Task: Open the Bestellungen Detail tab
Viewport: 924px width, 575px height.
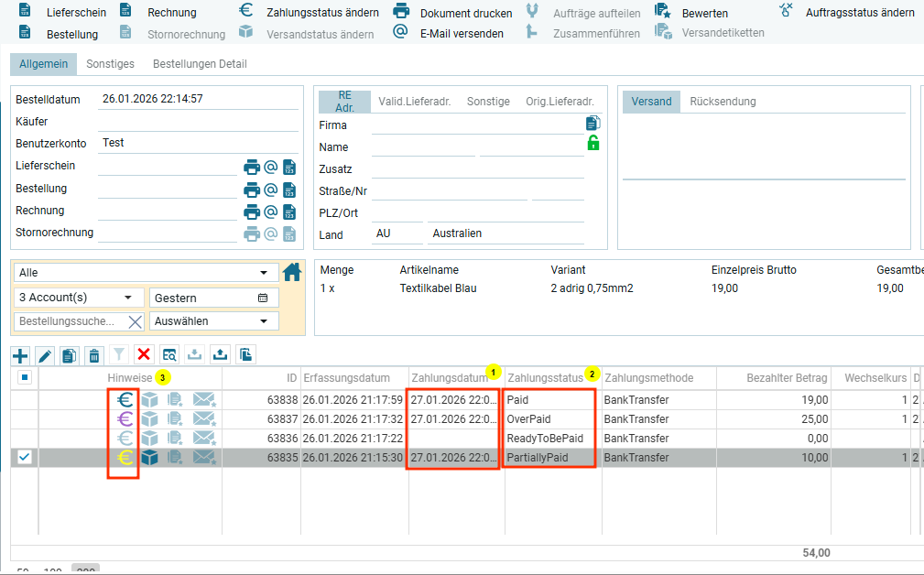Action: click(200, 64)
